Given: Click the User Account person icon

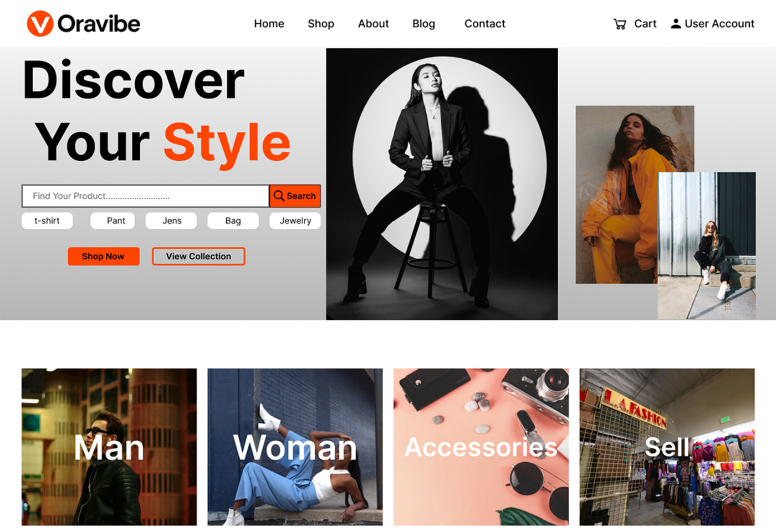Looking at the screenshot, I should [x=676, y=23].
